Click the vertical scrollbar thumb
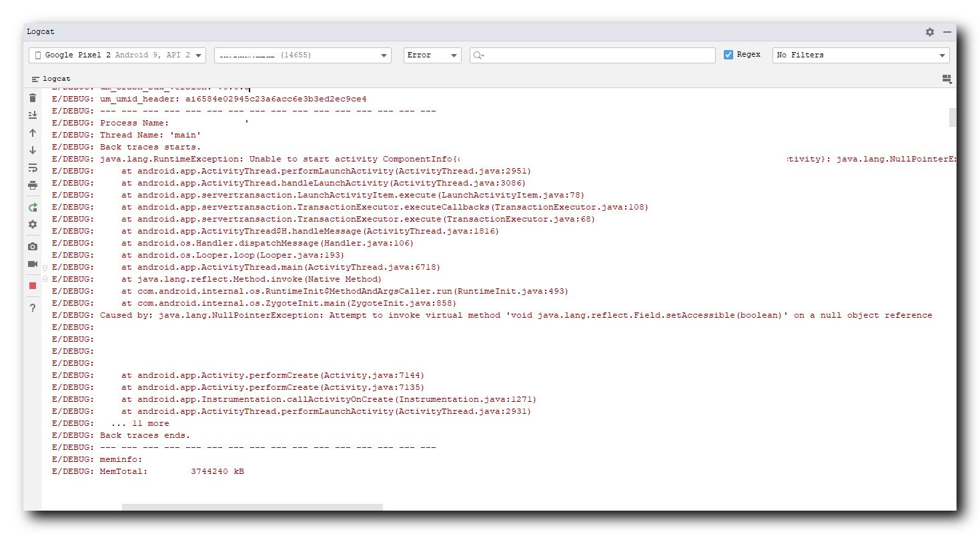Viewport: 980px width, 534px height. [953, 117]
